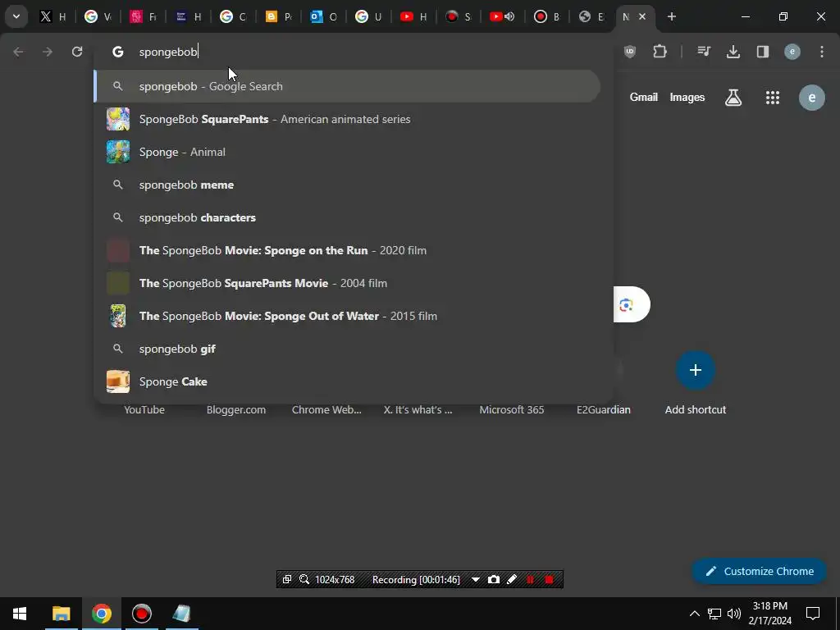
Task: Take a screenshot with recorder camera icon
Action: [494, 580]
